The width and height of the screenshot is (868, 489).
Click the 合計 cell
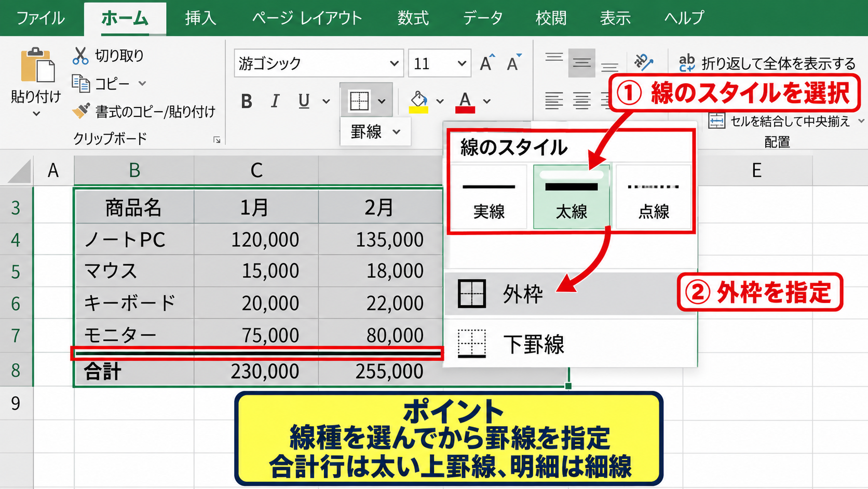pyautogui.click(x=134, y=372)
